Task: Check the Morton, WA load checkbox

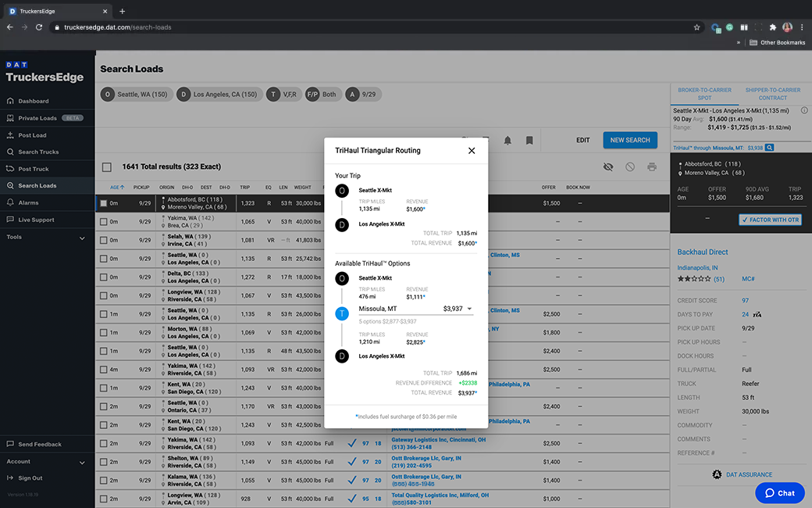Action: coord(104,333)
